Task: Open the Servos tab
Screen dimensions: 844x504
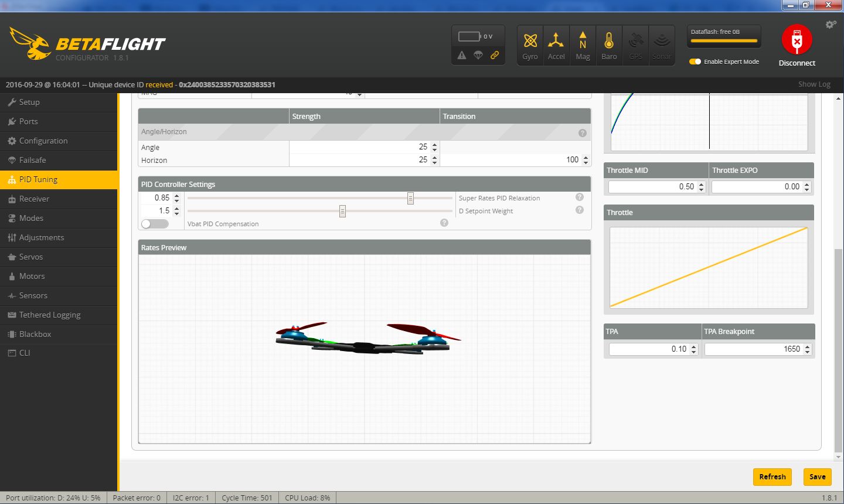Action: [59, 257]
